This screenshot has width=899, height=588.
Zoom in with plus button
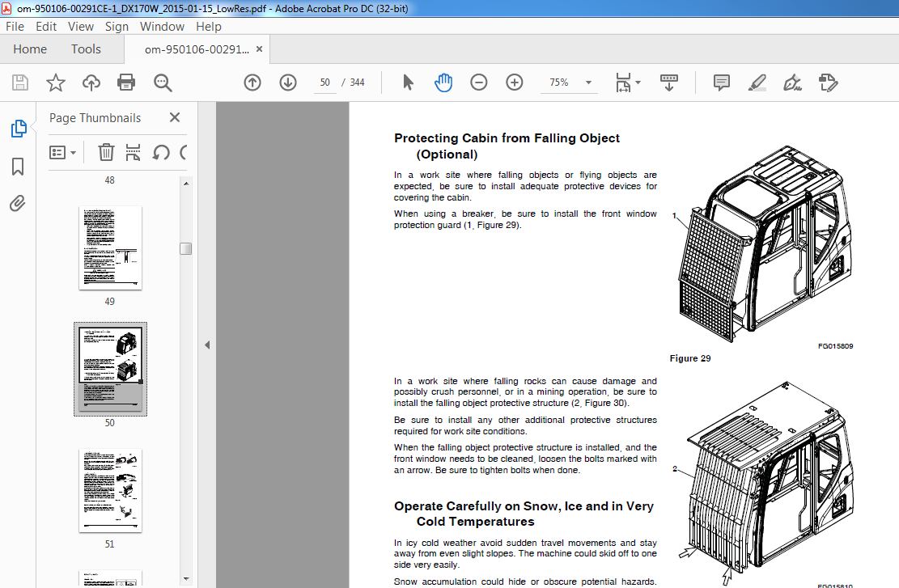coord(515,82)
